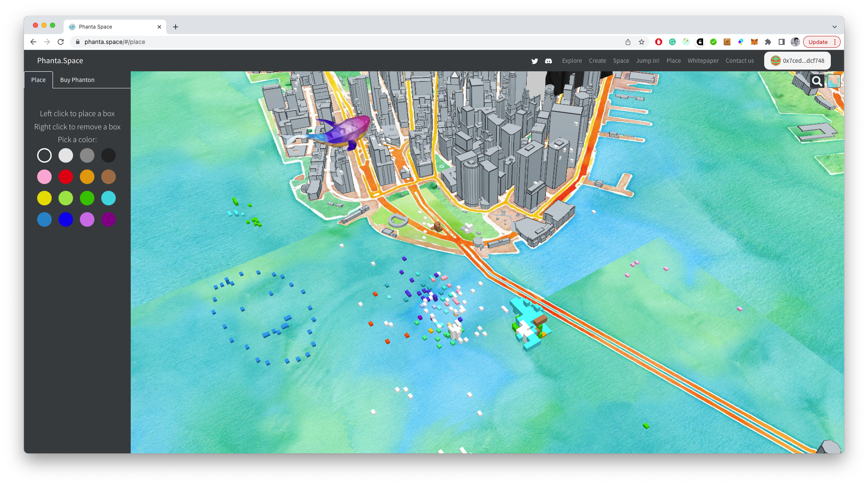This screenshot has width=868, height=485.
Task: Click the map search magnifier icon
Action: [817, 81]
